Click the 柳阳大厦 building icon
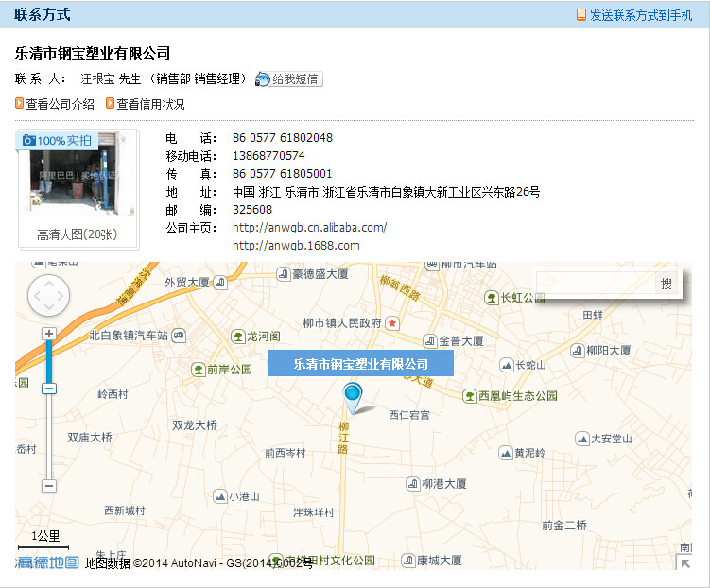 click(578, 351)
